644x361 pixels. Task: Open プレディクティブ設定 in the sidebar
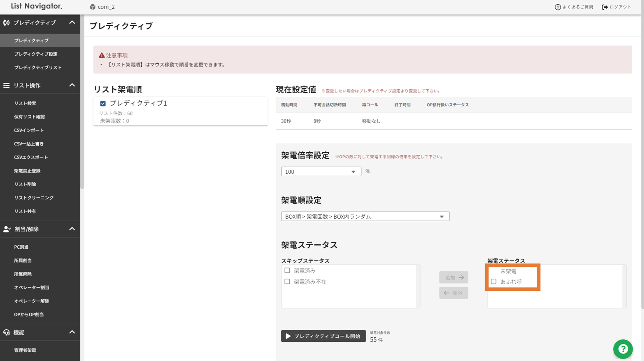pyautogui.click(x=36, y=54)
